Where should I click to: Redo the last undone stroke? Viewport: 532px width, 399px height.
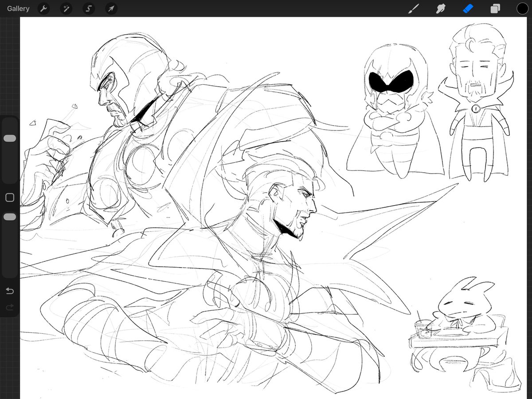click(10, 307)
